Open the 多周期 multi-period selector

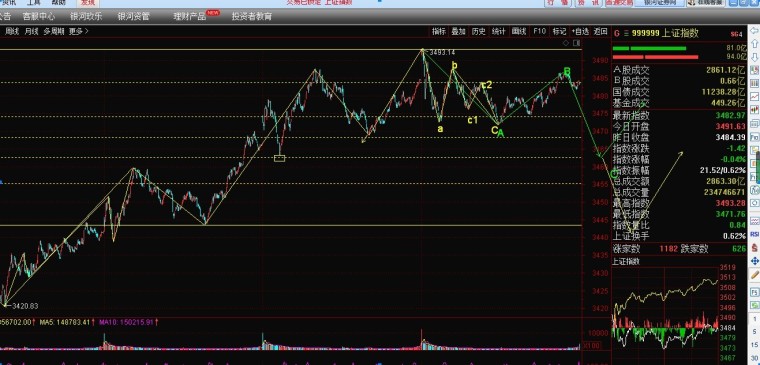point(54,32)
